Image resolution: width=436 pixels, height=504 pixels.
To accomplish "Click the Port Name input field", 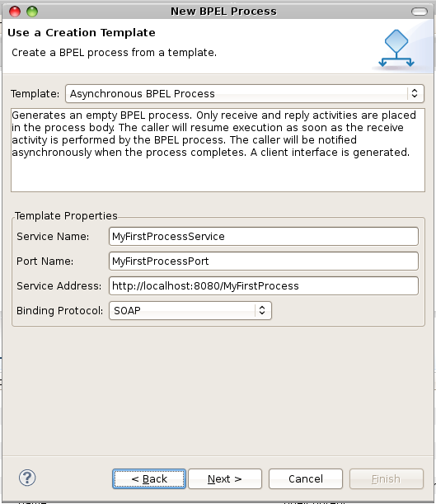I will tap(264, 261).
